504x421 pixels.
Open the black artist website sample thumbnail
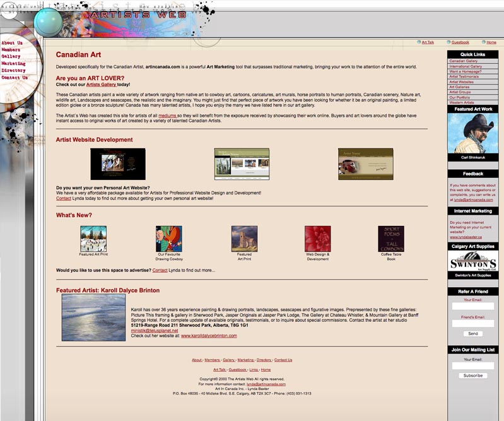coord(118,164)
